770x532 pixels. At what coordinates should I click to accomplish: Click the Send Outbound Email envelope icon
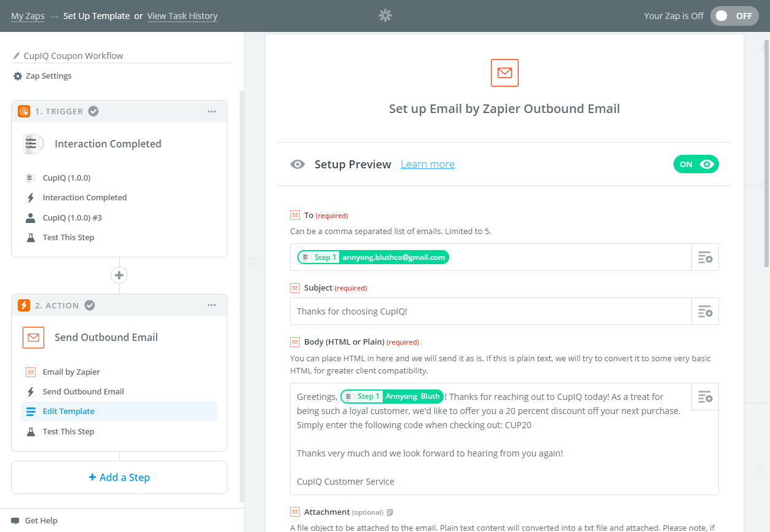click(33, 337)
